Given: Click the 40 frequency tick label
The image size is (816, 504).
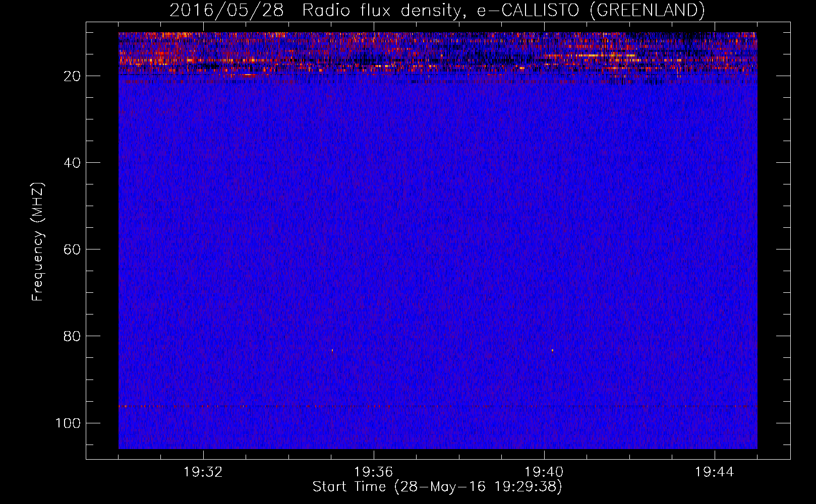Looking at the screenshot, I should tap(73, 163).
